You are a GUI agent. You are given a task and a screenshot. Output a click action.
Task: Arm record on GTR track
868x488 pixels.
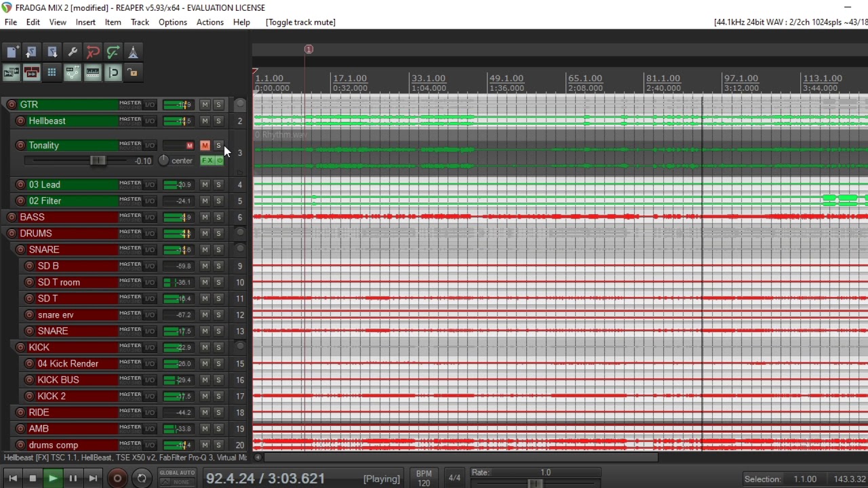pos(12,104)
